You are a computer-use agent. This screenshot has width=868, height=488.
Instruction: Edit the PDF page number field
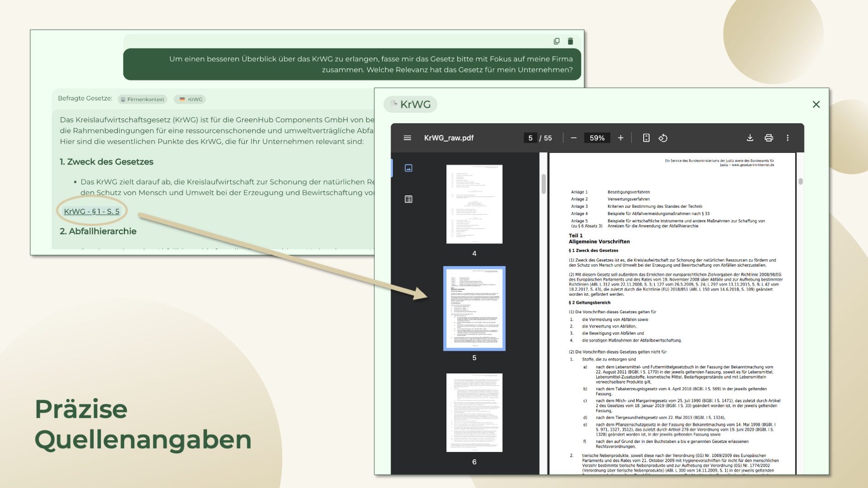tap(530, 138)
